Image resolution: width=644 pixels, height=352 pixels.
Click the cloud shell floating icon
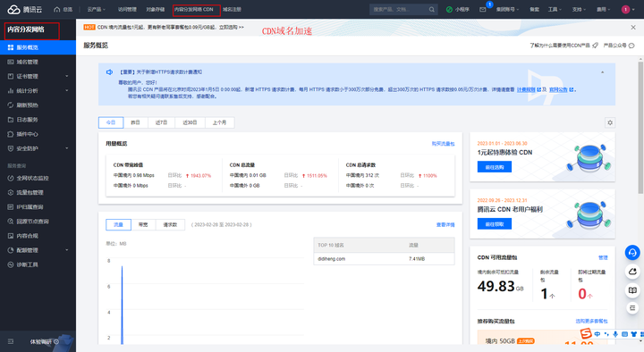point(632,272)
